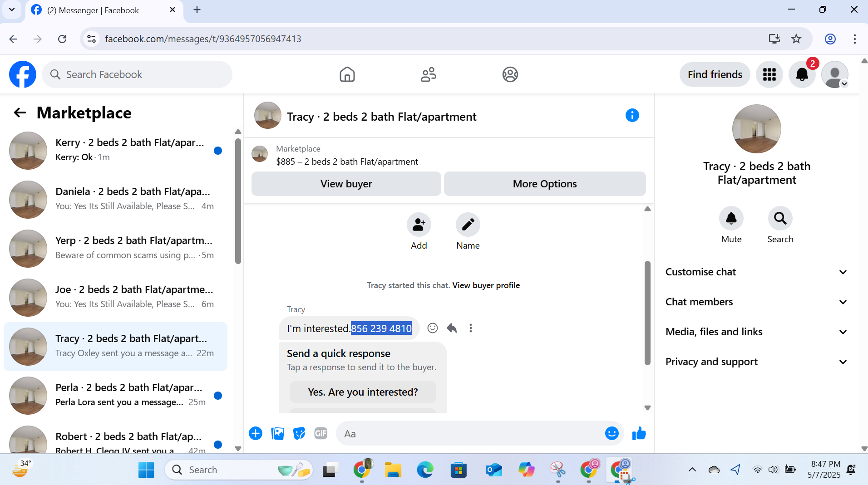
Task: Choose a GIF with the GIF icon
Action: click(x=321, y=434)
